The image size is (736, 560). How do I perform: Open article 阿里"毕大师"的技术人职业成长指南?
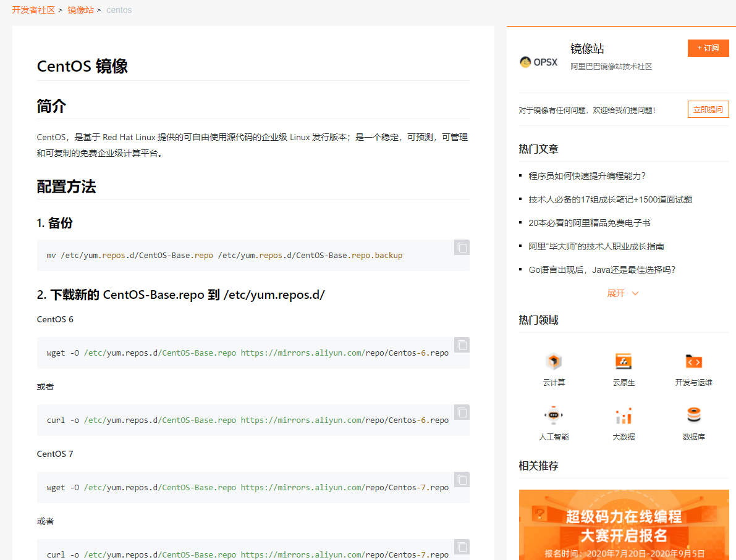point(596,246)
